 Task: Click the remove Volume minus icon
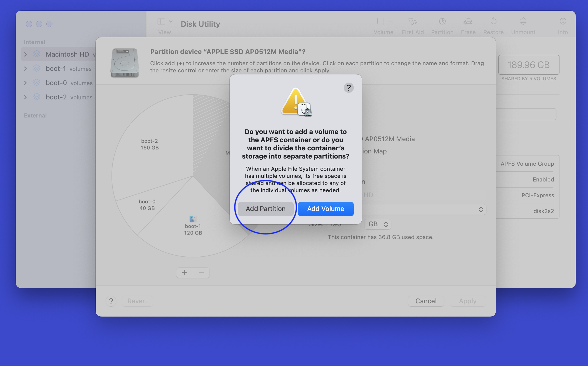pos(390,21)
